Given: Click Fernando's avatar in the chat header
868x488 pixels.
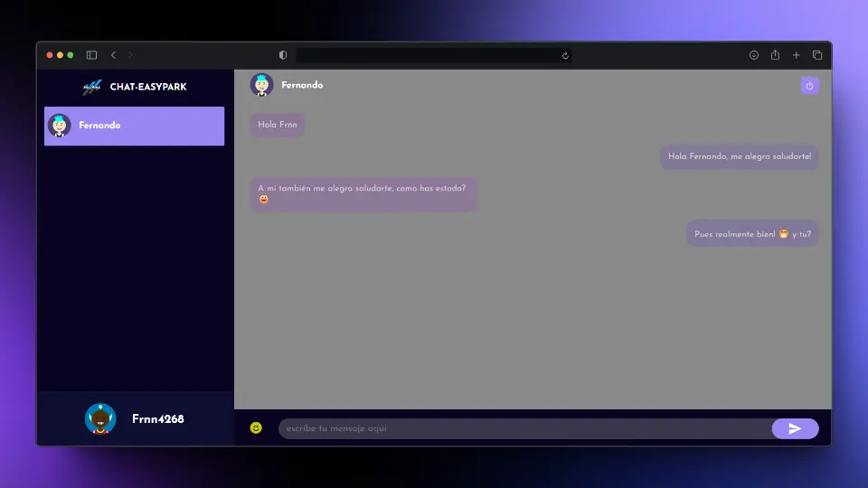Looking at the screenshot, I should point(262,85).
